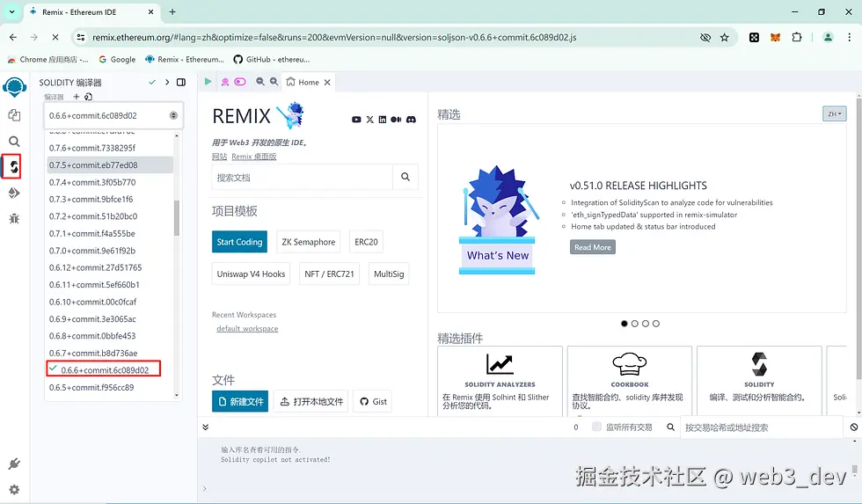Click the 按交易哈希或地址搜索 field

coord(762,427)
